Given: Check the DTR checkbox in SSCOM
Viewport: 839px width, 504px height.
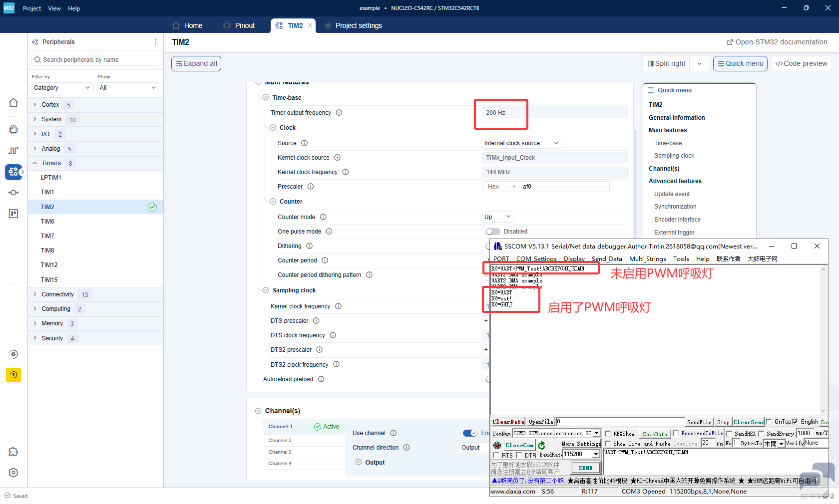Looking at the screenshot, I should [519, 455].
